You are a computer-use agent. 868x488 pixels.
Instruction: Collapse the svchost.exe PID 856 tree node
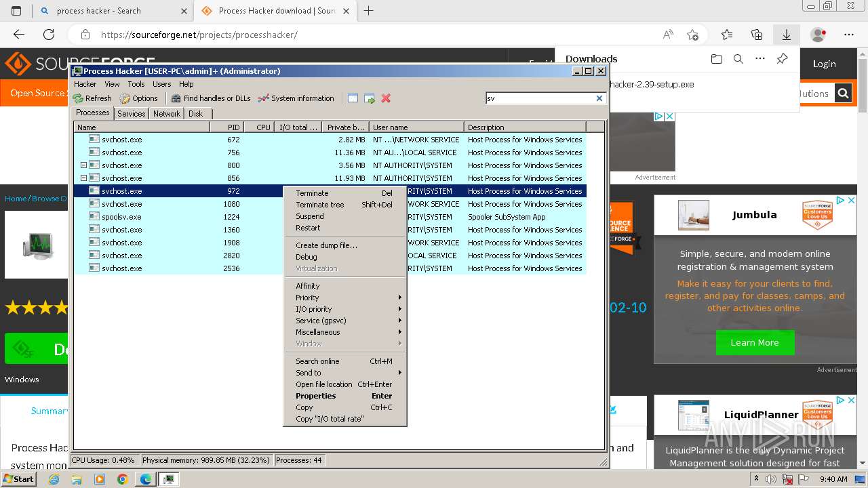tap(83, 178)
